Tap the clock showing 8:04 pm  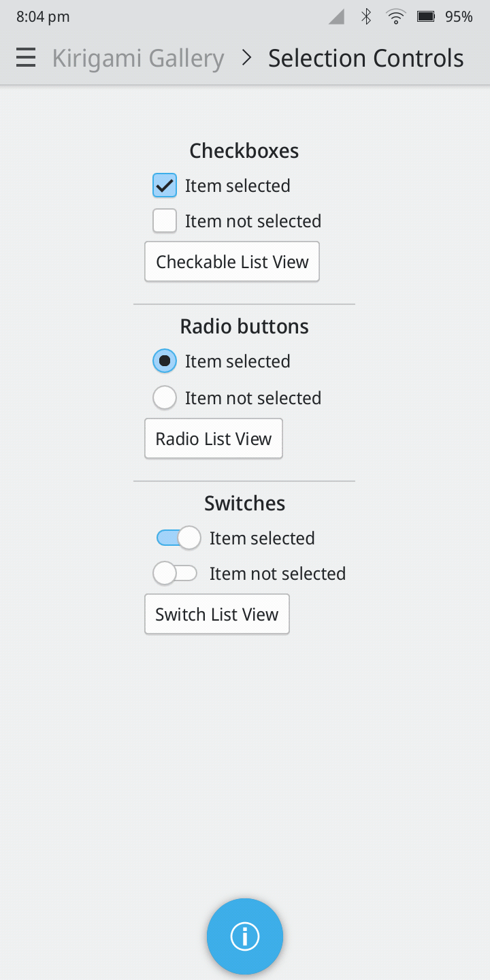[43, 17]
